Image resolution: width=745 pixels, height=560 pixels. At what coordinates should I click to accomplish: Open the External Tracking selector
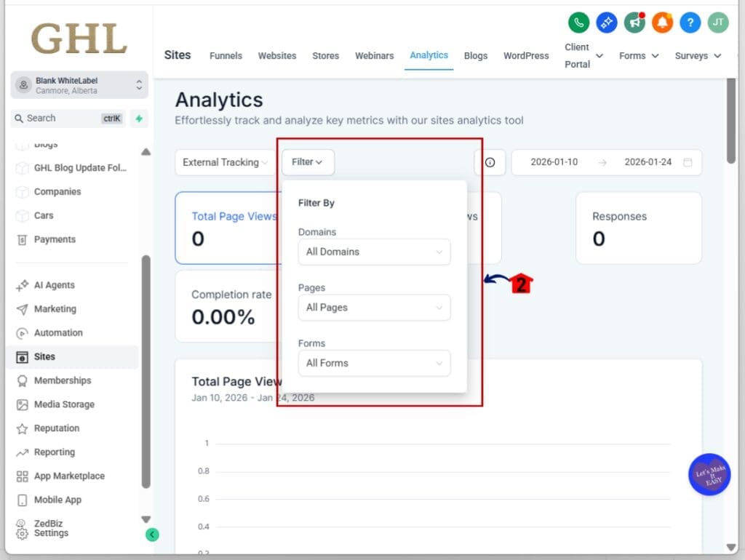(223, 162)
